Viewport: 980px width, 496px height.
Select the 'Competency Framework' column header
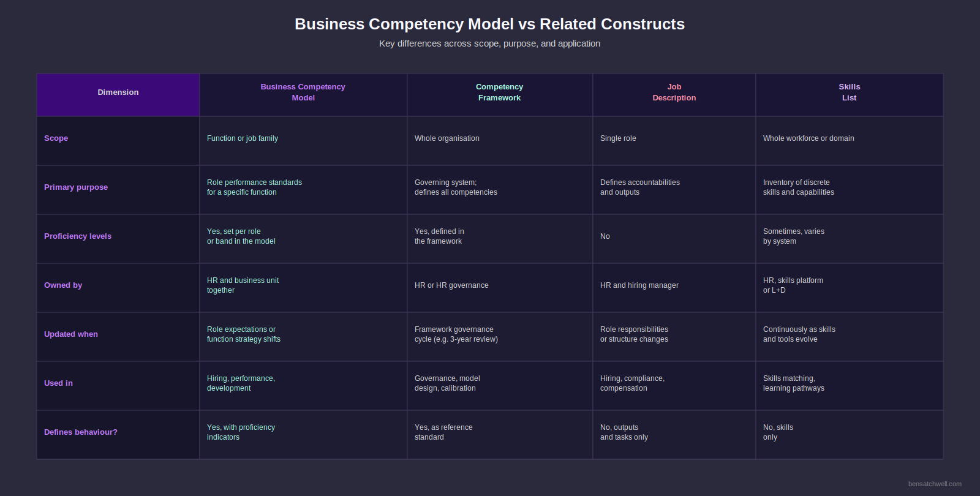click(500, 95)
